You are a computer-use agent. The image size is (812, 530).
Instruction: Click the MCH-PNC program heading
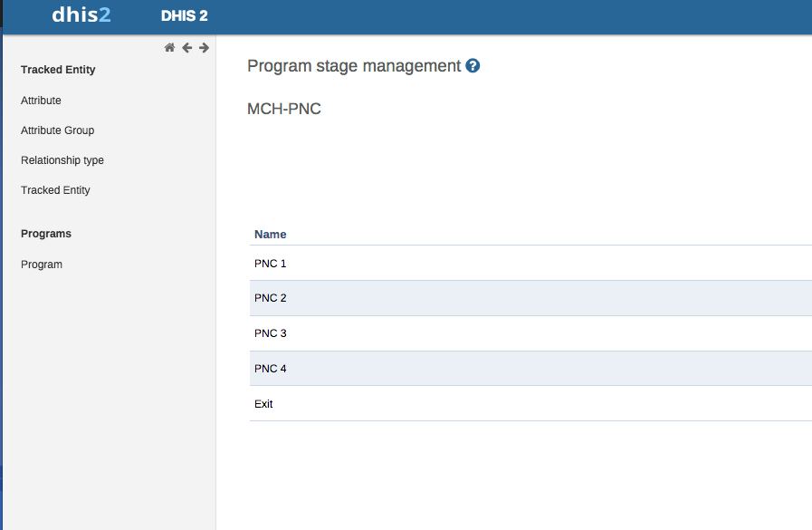284,110
